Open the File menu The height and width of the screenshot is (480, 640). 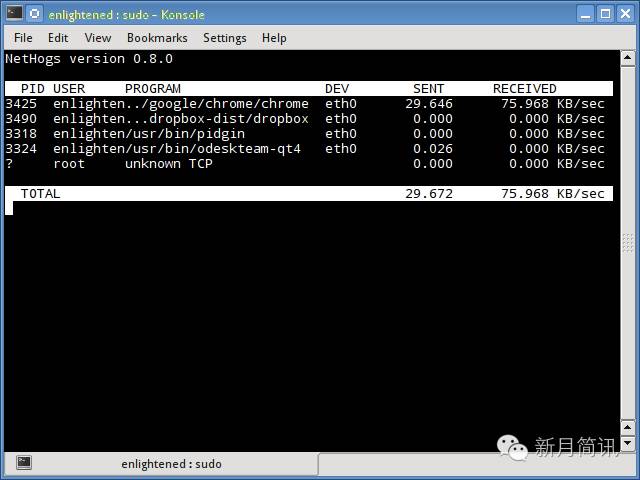(x=23, y=38)
